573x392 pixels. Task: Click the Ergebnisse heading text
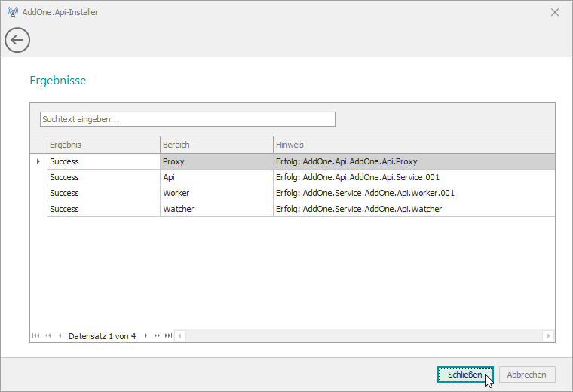click(x=58, y=81)
